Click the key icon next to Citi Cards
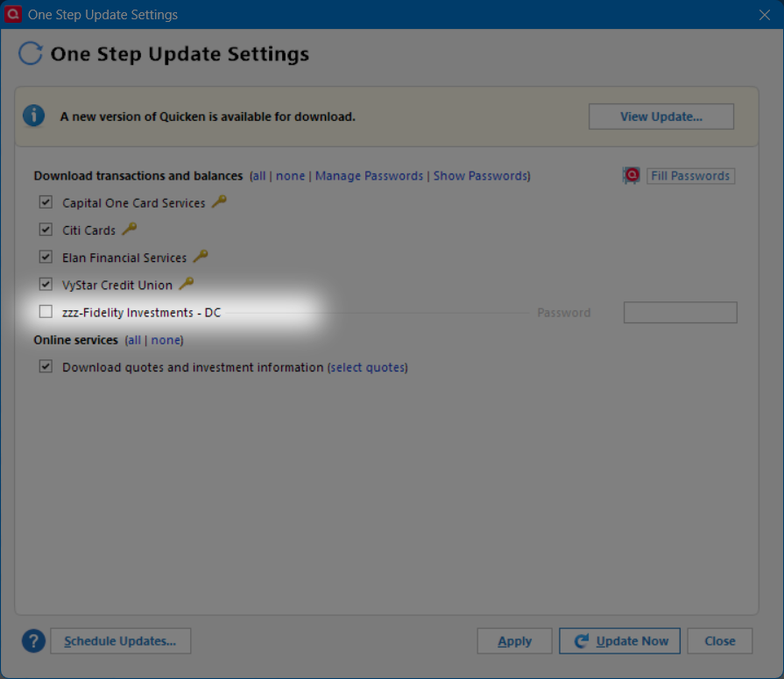 130,229
